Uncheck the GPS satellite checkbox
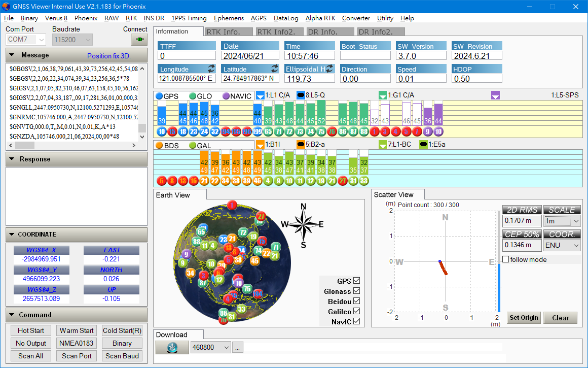Screen dimensions: 588x368 pyautogui.click(x=356, y=281)
